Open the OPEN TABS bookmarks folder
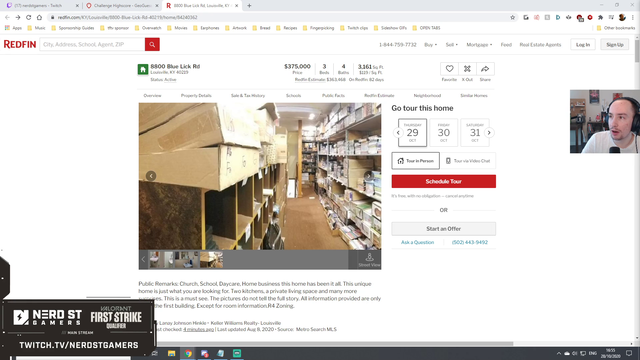640x360 pixels. (427, 28)
